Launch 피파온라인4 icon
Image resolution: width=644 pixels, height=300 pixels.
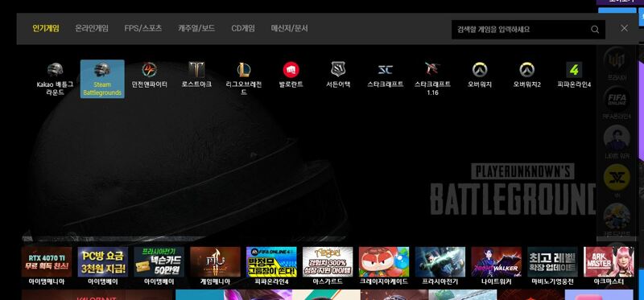click(574, 76)
